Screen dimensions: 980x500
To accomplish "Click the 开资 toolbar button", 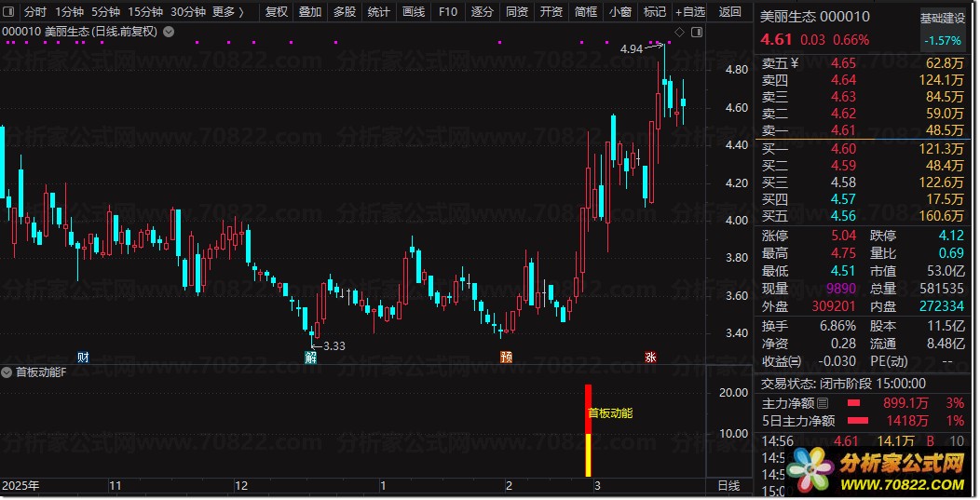I will tap(551, 12).
